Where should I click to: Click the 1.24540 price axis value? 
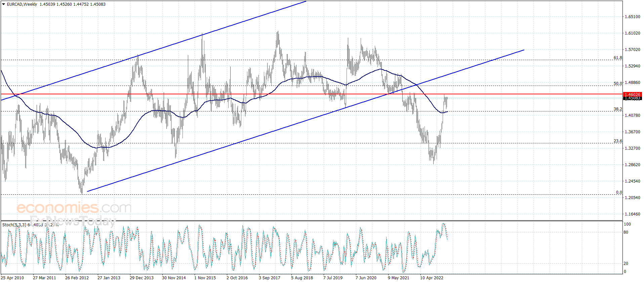pos(632,181)
